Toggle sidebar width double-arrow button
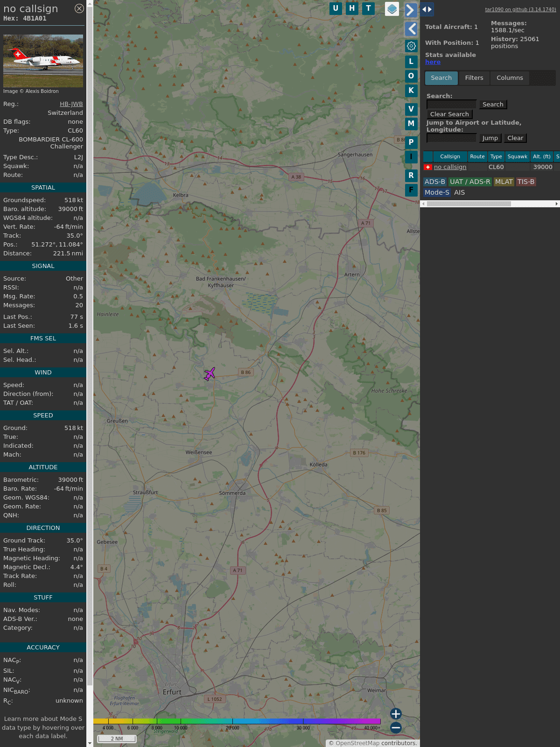Viewport: 560px width, 747px height. [427, 9]
